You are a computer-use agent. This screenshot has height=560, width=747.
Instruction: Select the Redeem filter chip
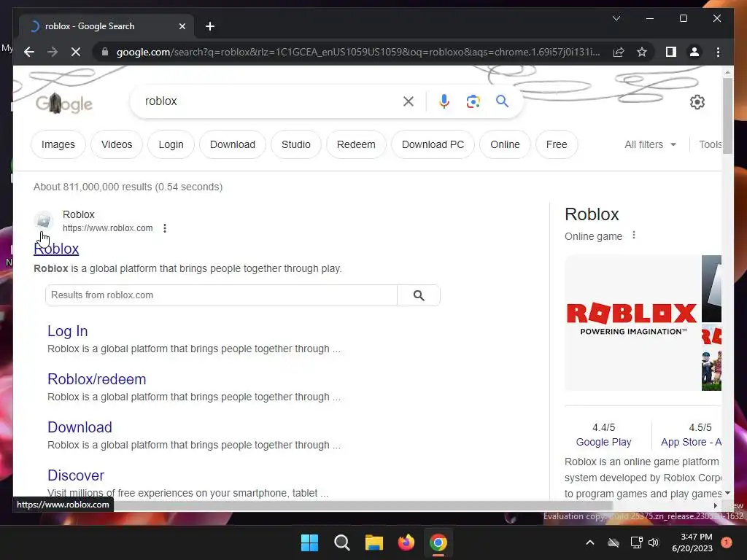pyautogui.click(x=356, y=144)
